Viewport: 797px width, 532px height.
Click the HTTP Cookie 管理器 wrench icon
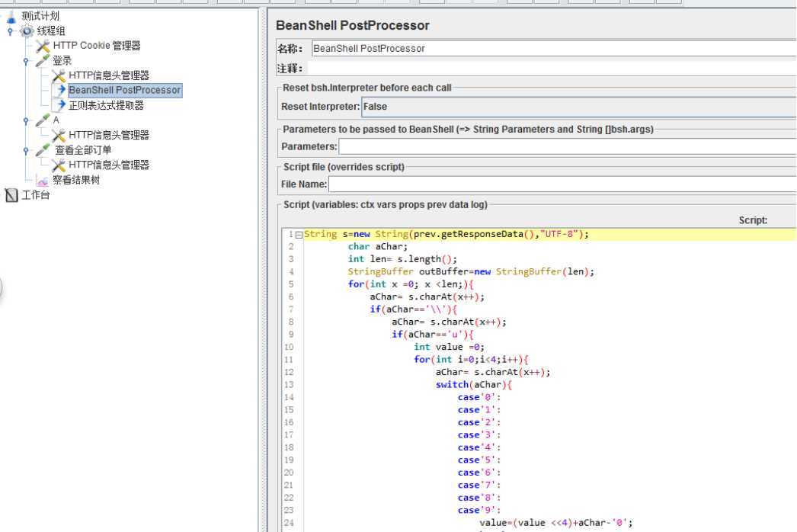(x=43, y=46)
